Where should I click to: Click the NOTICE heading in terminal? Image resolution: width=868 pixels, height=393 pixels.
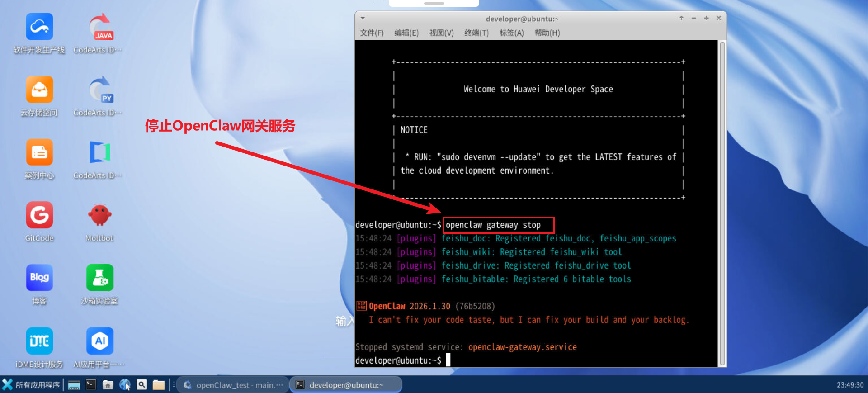click(x=414, y=130)
